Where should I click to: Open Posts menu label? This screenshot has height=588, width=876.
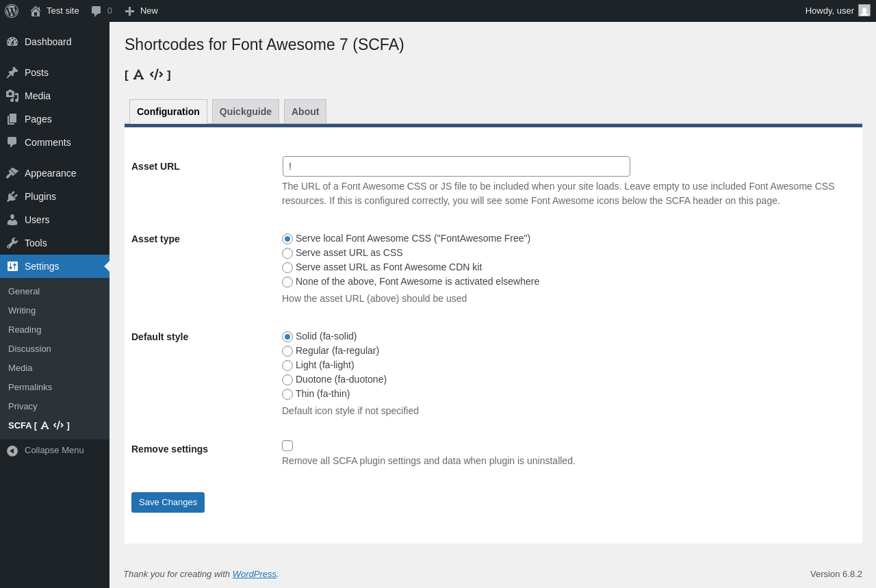[36, 73]
